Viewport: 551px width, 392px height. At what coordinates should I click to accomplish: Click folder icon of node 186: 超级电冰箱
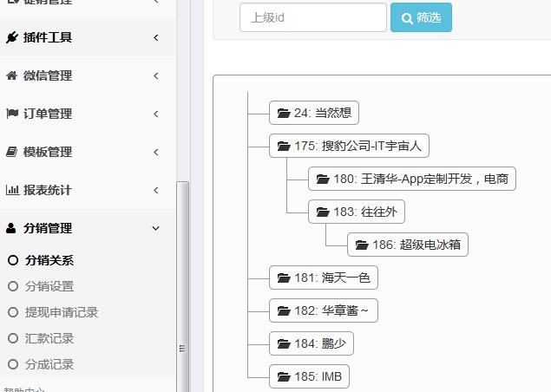(x=362, y=245)
